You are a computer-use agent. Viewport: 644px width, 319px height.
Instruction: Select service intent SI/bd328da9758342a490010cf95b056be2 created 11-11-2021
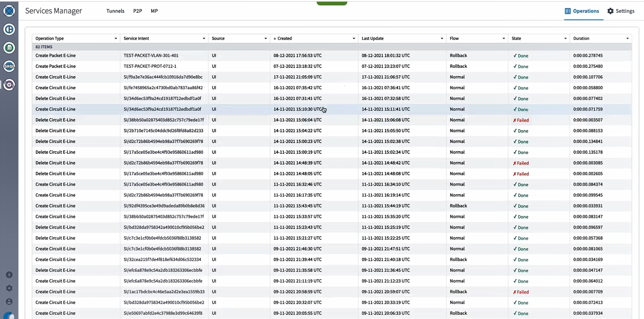coord(164,227)
